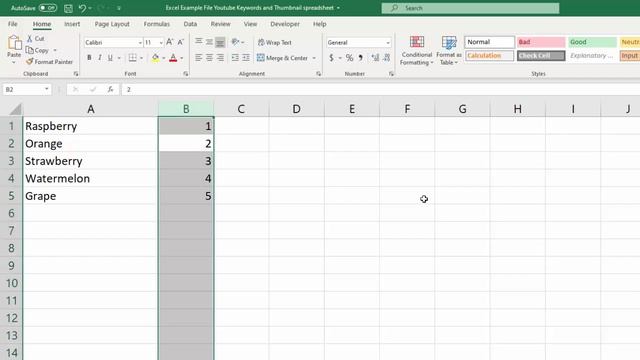
Task: Apply the Bad cell style
Action: click(541, 42)
